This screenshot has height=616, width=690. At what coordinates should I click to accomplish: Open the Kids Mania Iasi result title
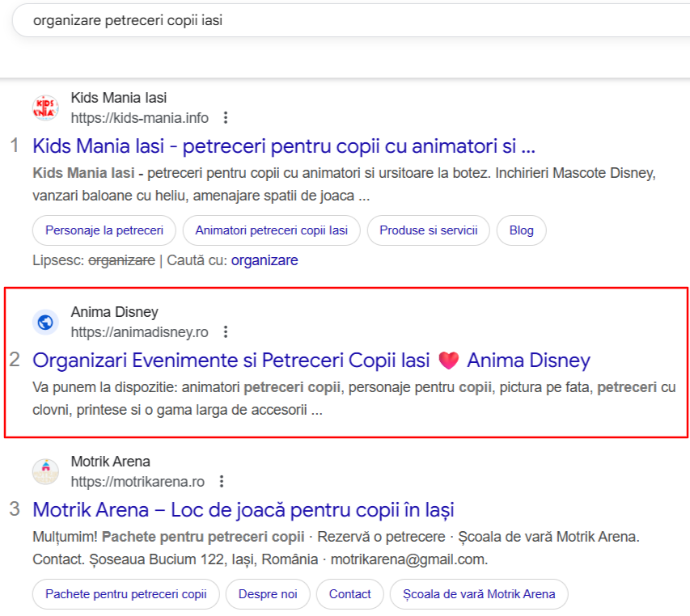pyautogui.click(x=284, y=146)
